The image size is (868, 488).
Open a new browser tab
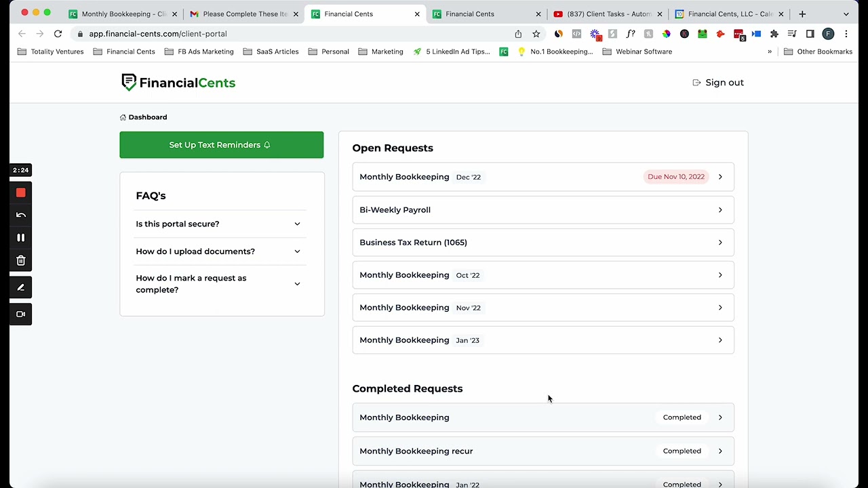(x=802, y=14)
